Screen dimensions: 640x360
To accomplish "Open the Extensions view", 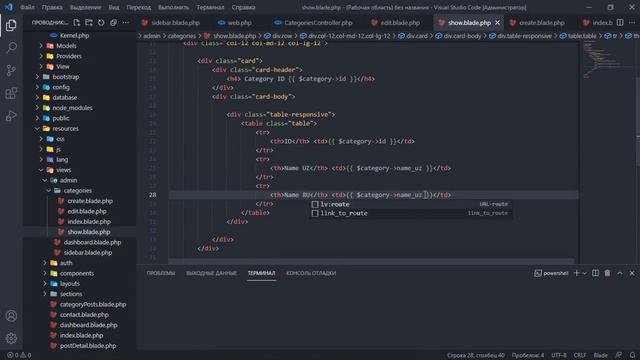I will [x=11, y=93].
